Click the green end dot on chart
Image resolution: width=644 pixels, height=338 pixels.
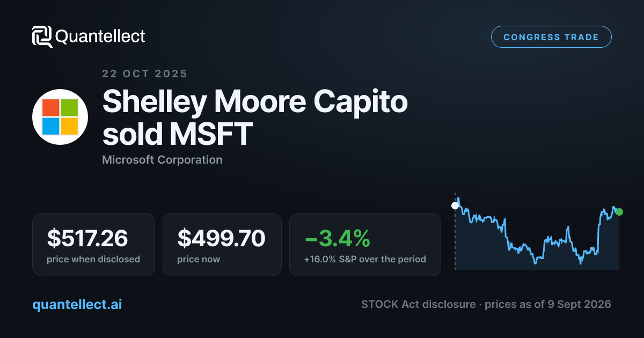[619, 212]
